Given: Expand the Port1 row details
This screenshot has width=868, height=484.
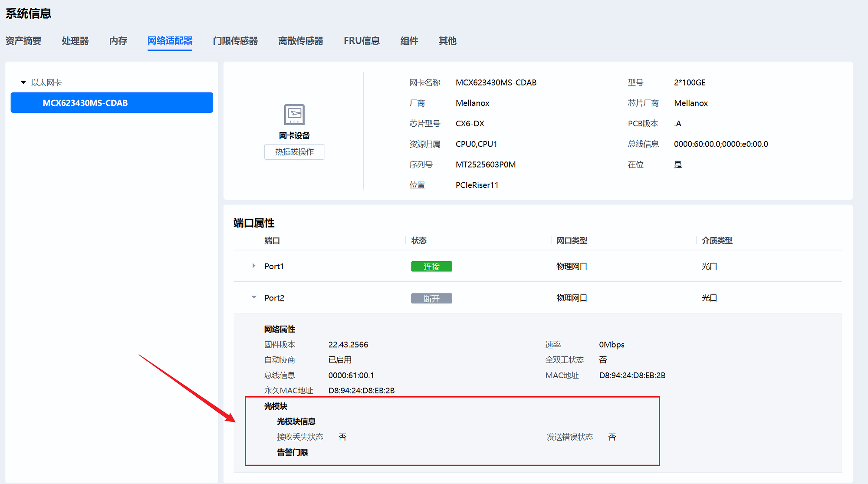Looking at the screenshot, I should click(x=254, y=266).
